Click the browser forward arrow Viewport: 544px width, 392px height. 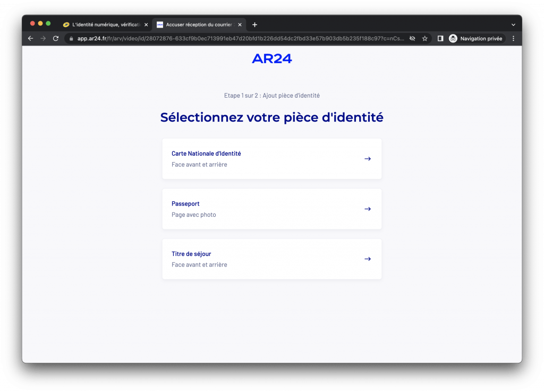click(43, 38)
